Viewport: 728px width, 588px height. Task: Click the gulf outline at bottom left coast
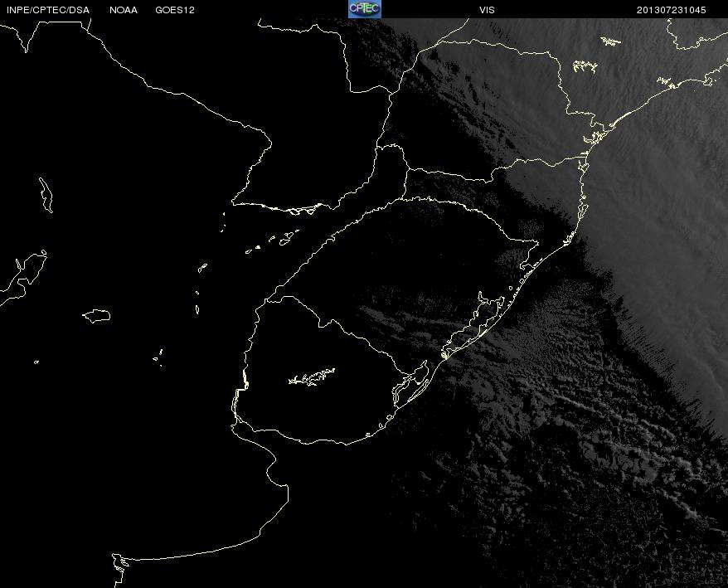(x=119, y=569)
